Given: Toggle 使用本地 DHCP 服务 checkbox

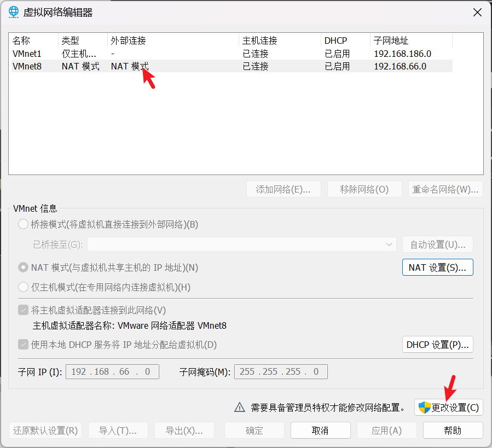Looking at the screenshot, I should [23, 345].
